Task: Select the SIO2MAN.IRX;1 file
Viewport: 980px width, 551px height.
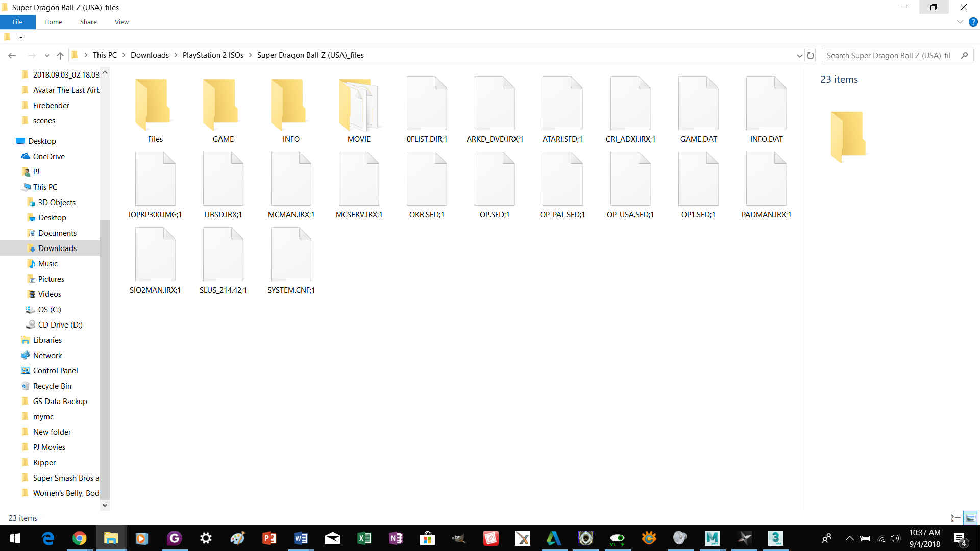Action: point(155,261)
